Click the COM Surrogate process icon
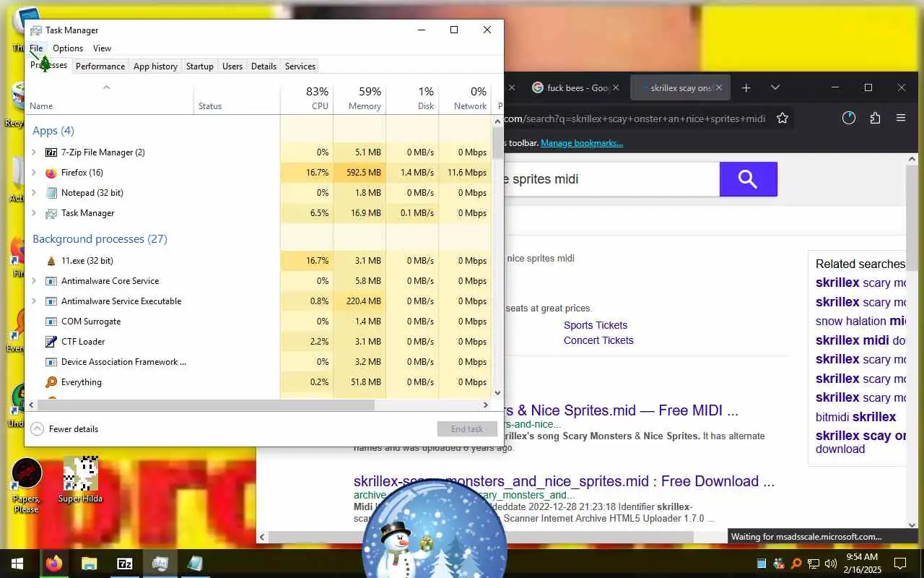 (51, 322)
